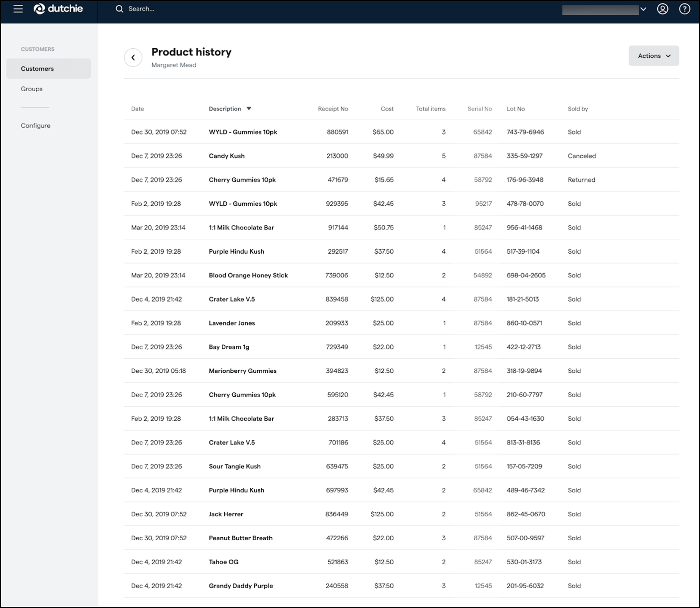The height and width of the screenshot is (608, 700).
Task: Open the user account icon
Action: (x=662, y=8)
